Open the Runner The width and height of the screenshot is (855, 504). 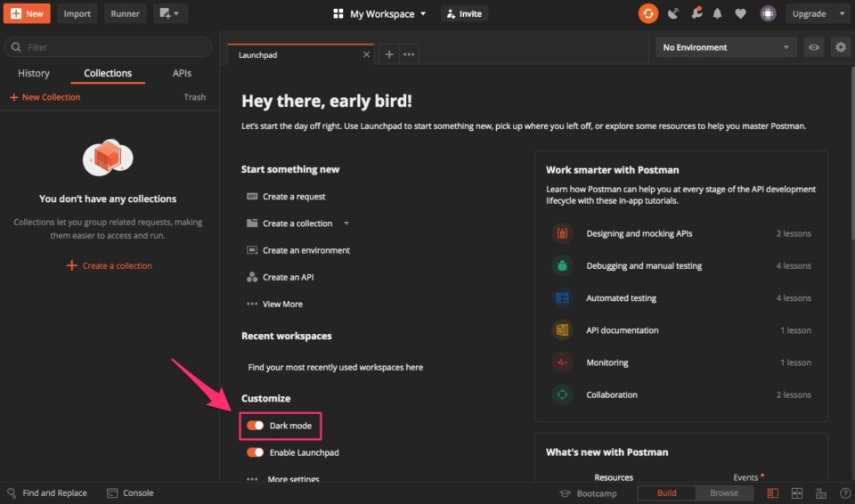125,13
